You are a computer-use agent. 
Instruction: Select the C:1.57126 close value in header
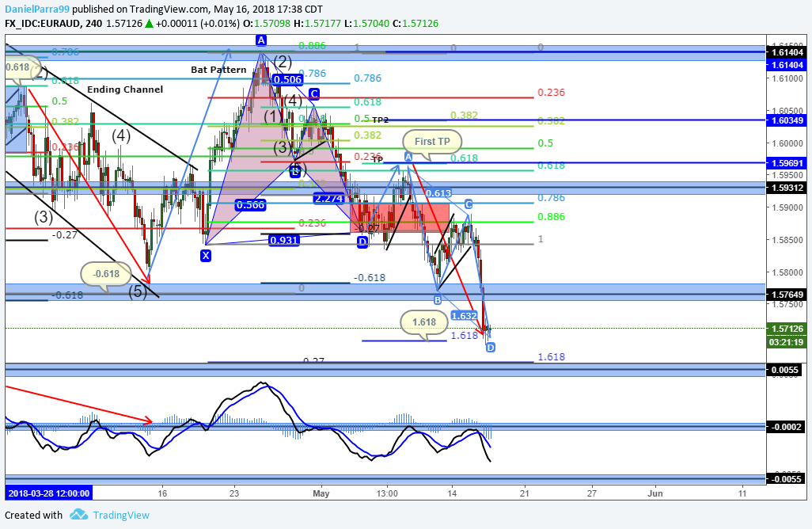[x=415, y=23]
